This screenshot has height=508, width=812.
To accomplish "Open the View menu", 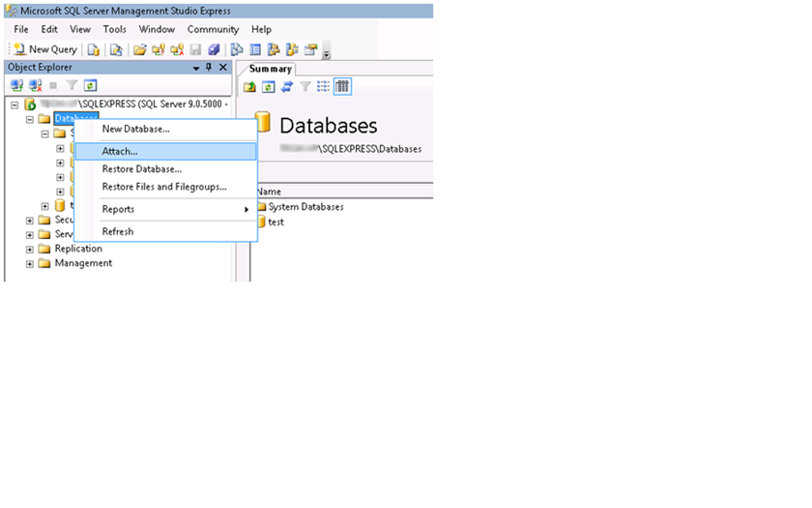I will (x=80, y=30).
